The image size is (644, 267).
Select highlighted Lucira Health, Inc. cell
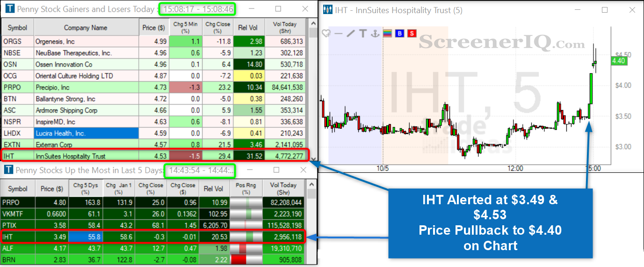(87, 133)
